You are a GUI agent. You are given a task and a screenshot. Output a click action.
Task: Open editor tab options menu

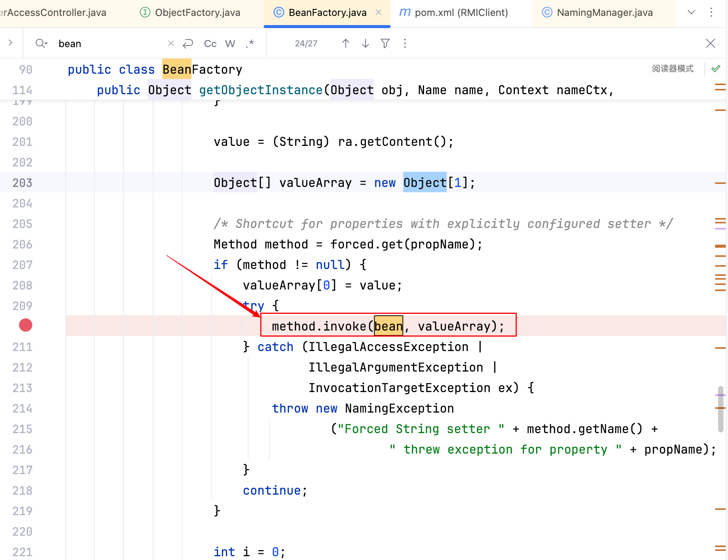coord(711,13)
